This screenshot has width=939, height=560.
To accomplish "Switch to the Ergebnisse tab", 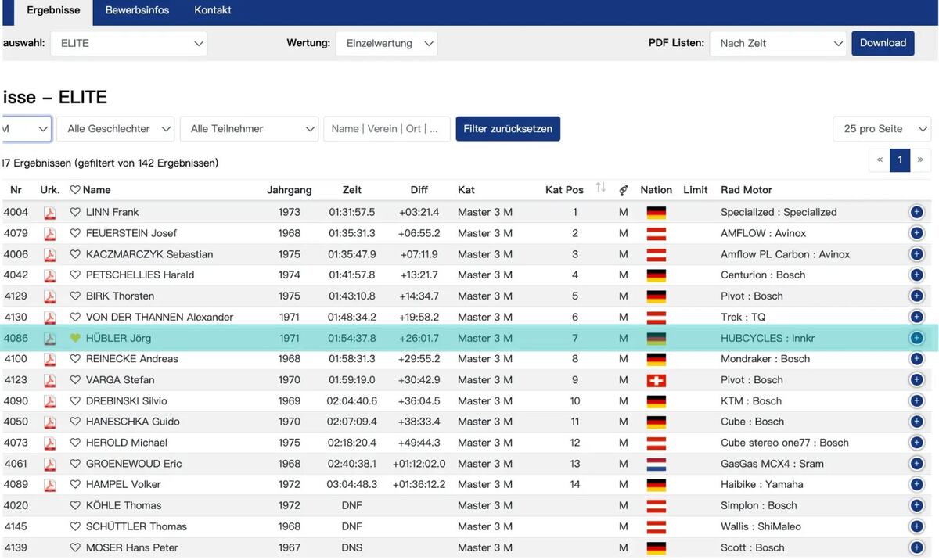I will [x=53, y=10].
